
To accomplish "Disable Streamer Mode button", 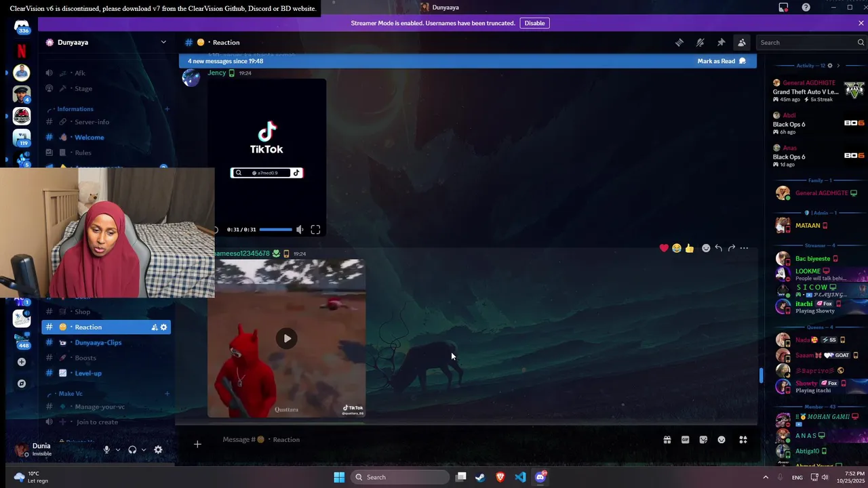I will point(534,23).
